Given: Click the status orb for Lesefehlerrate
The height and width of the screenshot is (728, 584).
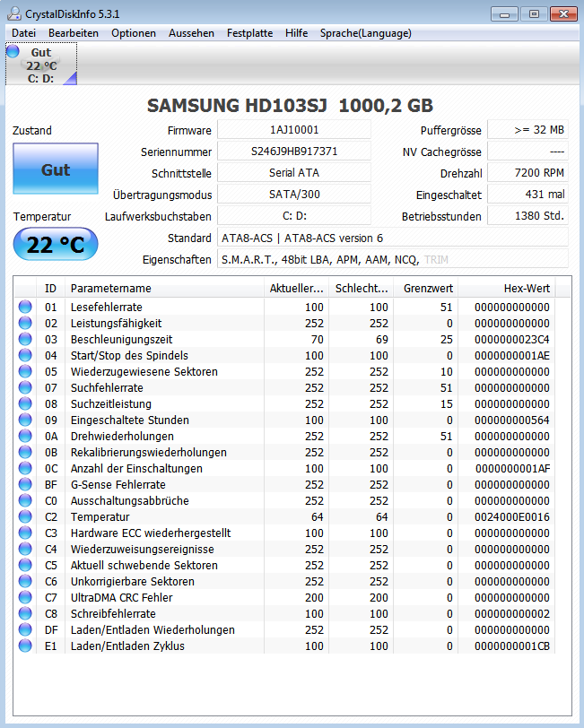Looking at the screenshot, I should pos(25,307).
